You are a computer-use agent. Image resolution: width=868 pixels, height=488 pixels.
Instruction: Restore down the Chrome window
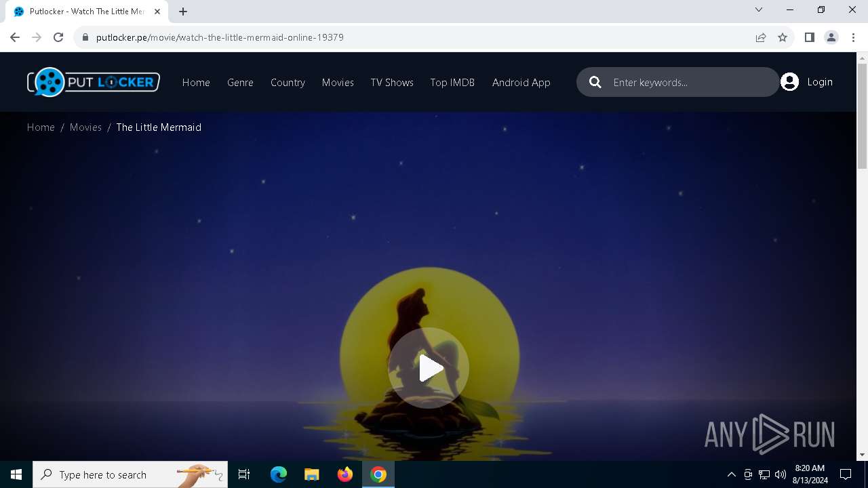(821, 9)
